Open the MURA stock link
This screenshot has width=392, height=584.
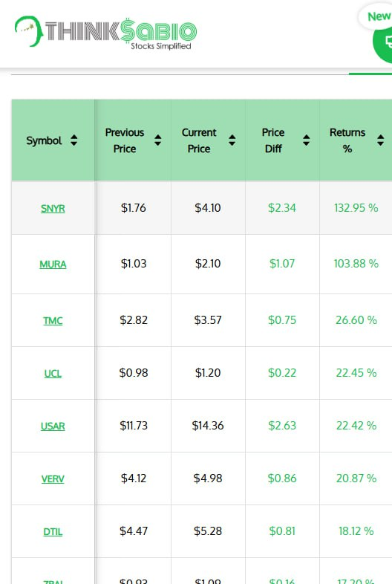pos(53,264)
